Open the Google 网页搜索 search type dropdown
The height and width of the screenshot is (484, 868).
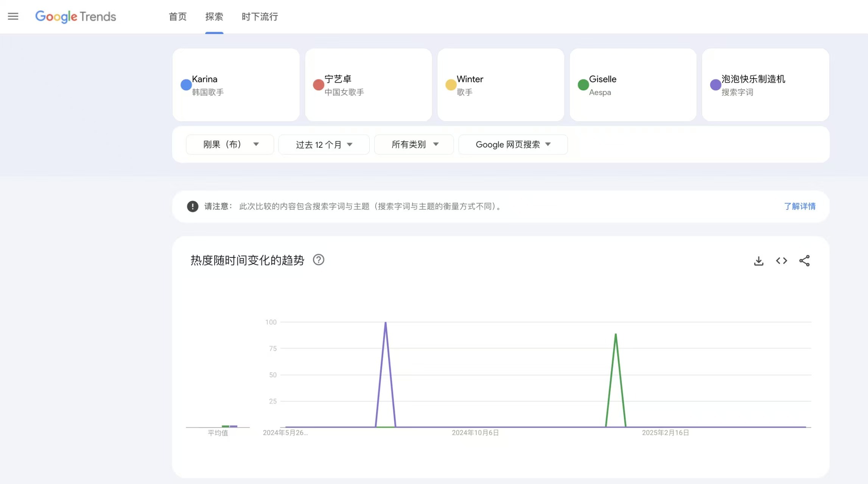(513, 144)
